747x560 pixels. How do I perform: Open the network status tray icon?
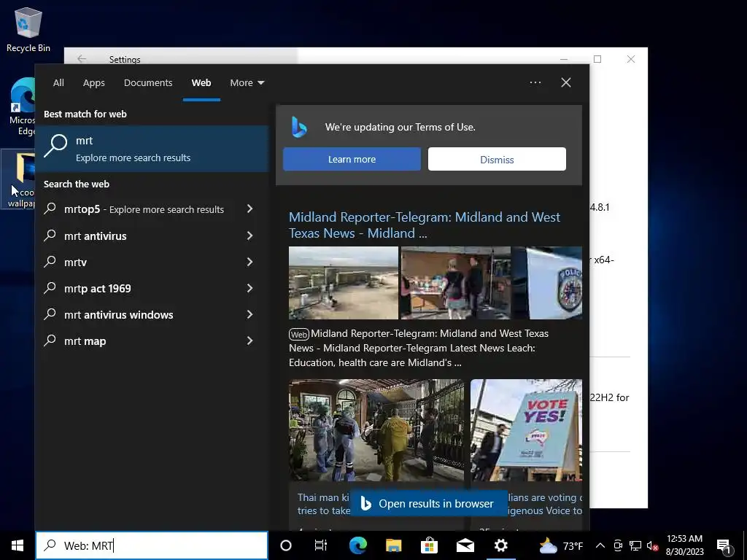tap(635, 545)
